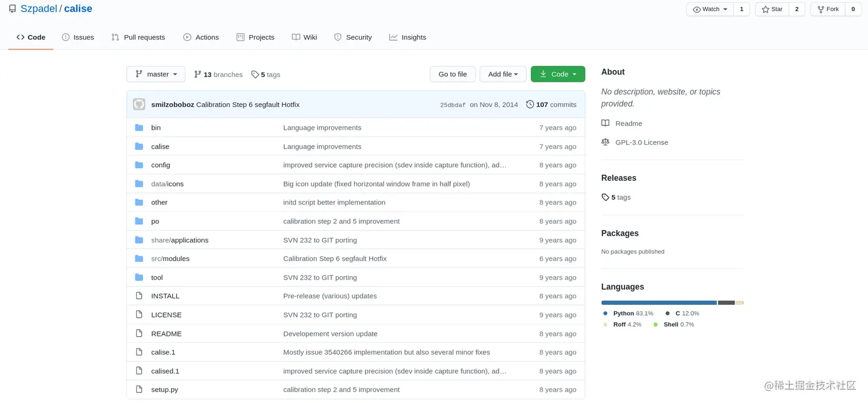Open the Szpadel owner link

point(38,9)
